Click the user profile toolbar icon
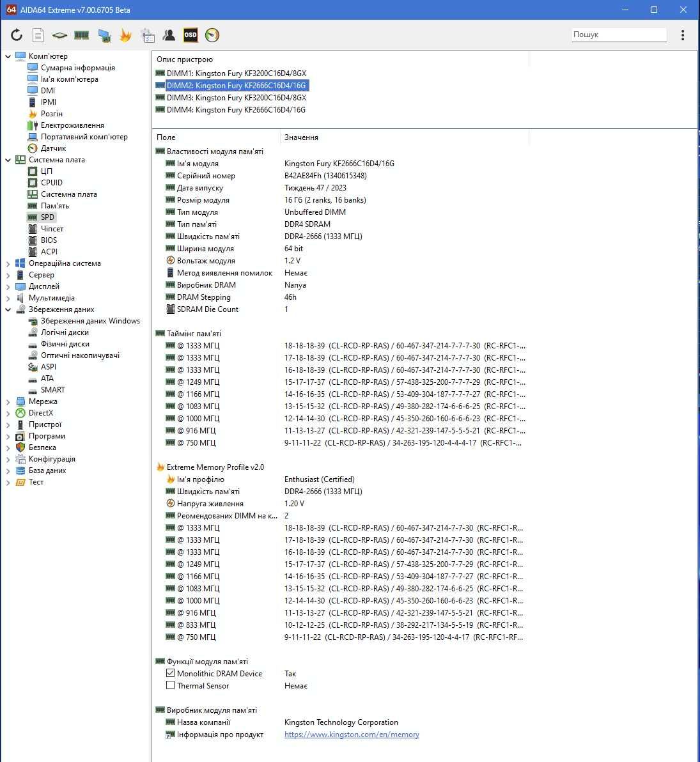The width and height of the screenshot is (700, 762). (x=169, y=35)
